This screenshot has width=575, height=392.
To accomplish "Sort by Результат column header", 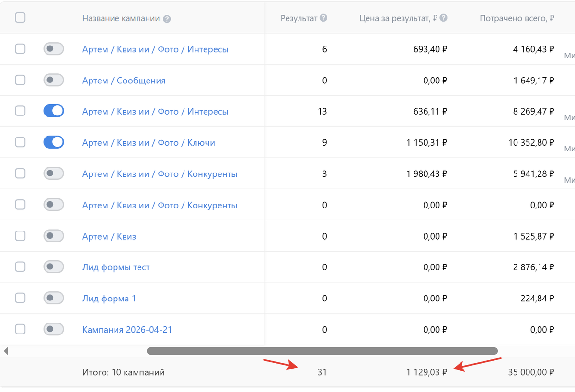I will click(299, 18).
